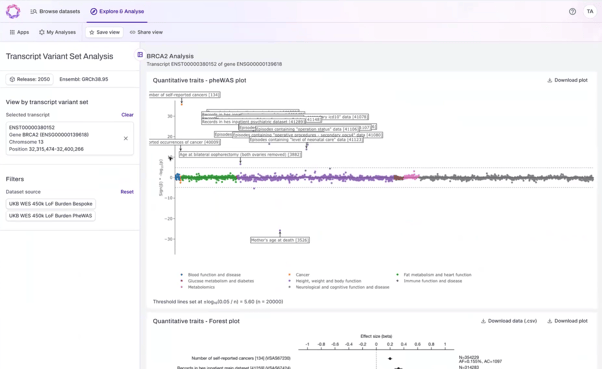This screenshot has width=602, height=369.
Task: Switch to Browse datasets tab
Action: (55, 12)
